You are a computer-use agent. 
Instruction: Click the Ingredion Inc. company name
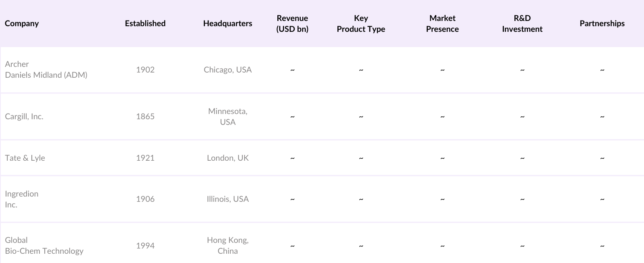click(x=22, y=199)
